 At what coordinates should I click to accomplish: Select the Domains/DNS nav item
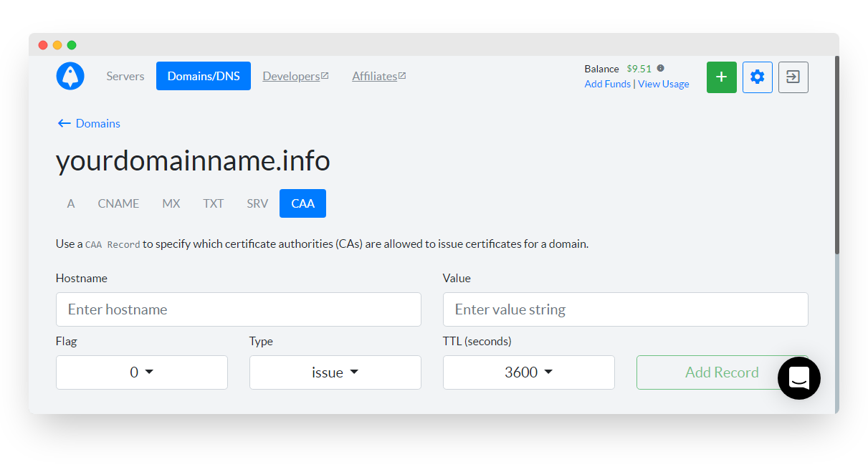click(x=204, y=76)
